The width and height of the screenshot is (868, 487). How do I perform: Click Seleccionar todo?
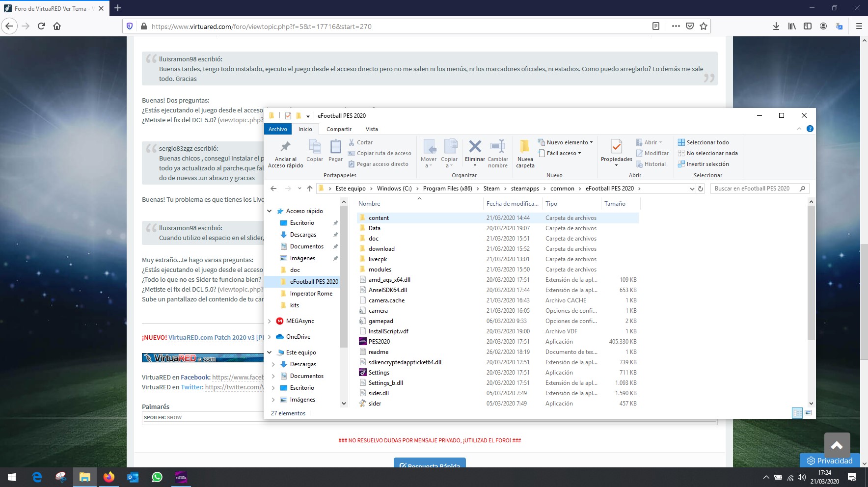point(703,142)
